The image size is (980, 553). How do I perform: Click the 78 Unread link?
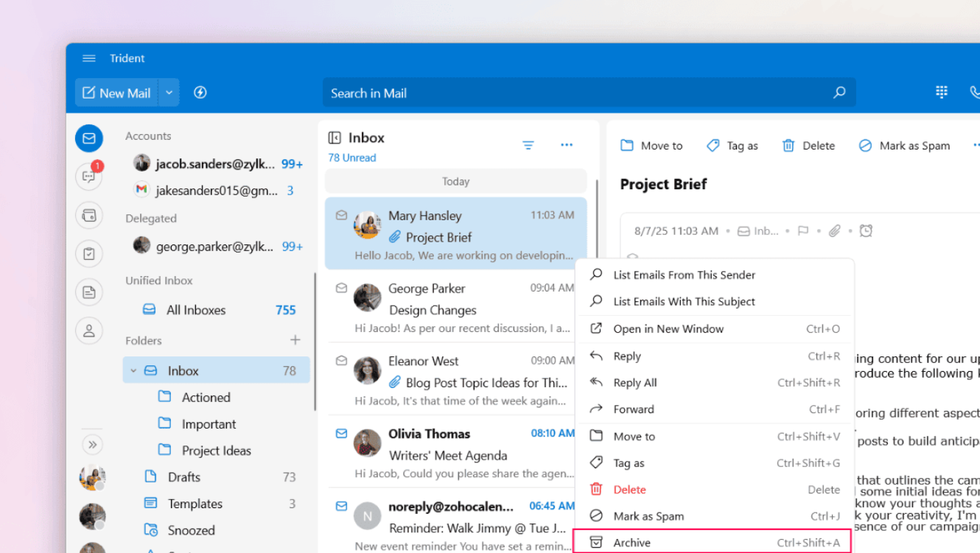coord(352,158)
